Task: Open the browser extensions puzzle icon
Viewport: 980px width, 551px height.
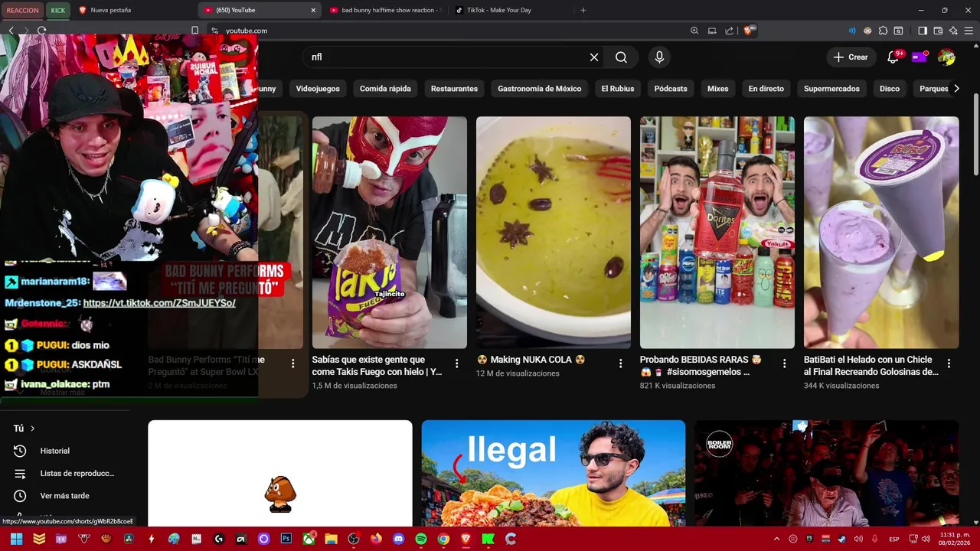Action: click(883, 31)
